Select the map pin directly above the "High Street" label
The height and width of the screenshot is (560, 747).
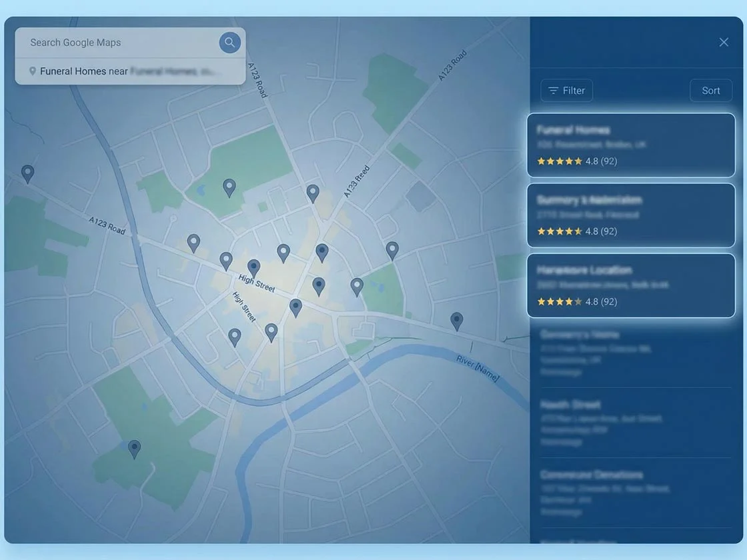pos(253,267)
